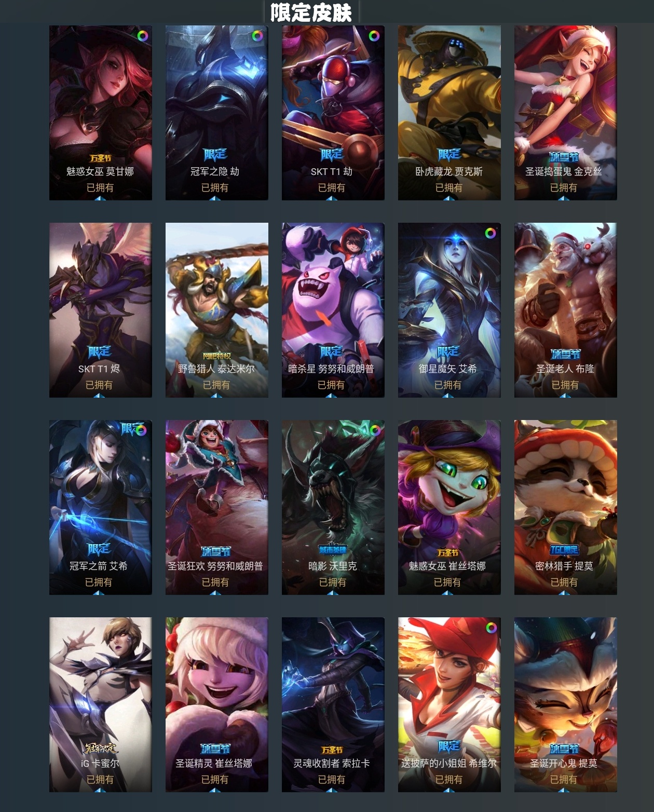
Task: Click chroma wheel icon on 御星魔矢 艾希
Action: pos(490,233)
